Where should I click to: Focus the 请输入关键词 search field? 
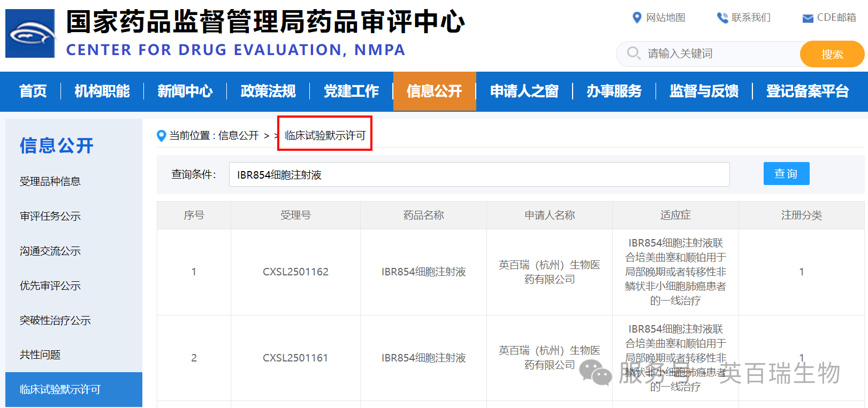(x=717, y=54)
